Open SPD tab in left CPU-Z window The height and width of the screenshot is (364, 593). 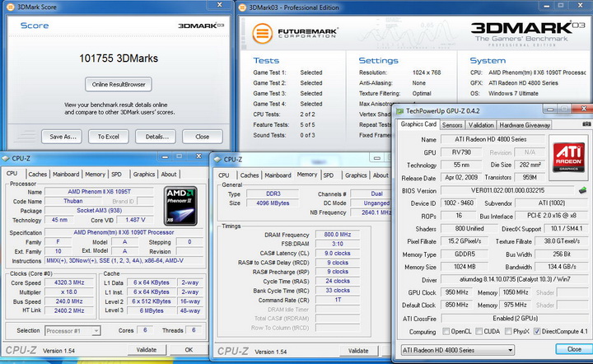pyautogui.click(x=116, y=175)
